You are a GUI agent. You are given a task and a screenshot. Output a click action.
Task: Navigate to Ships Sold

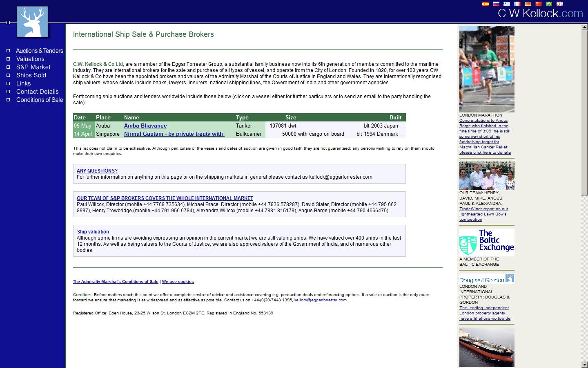click(31, 75)
